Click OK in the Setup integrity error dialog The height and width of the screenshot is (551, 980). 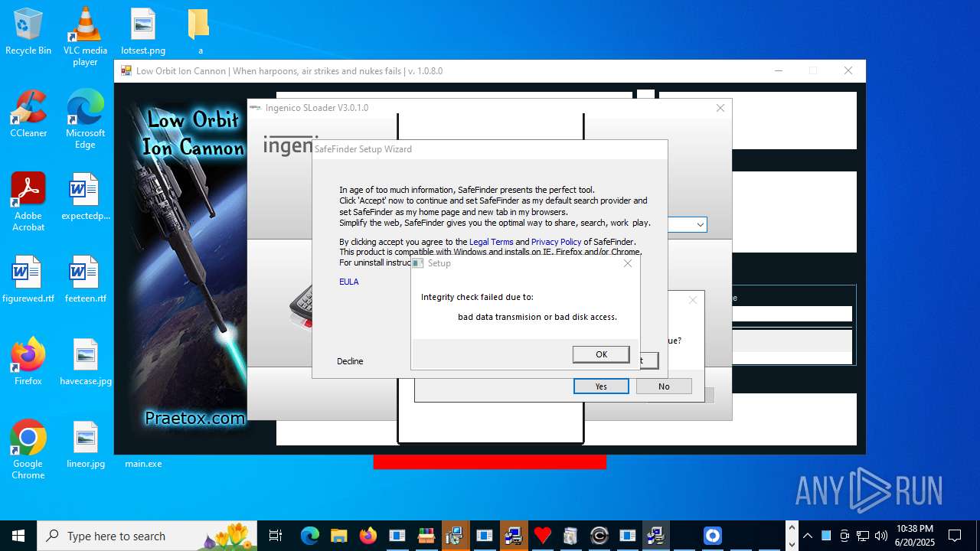coord(601,354)
